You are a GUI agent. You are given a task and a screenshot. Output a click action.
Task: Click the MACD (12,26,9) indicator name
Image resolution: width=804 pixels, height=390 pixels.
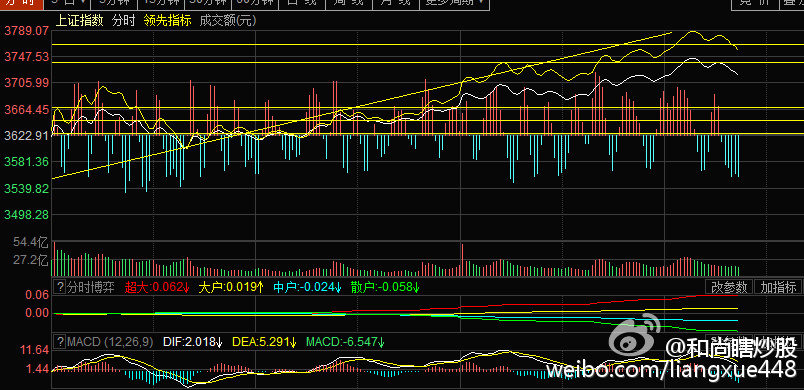(x=110, y=341)
